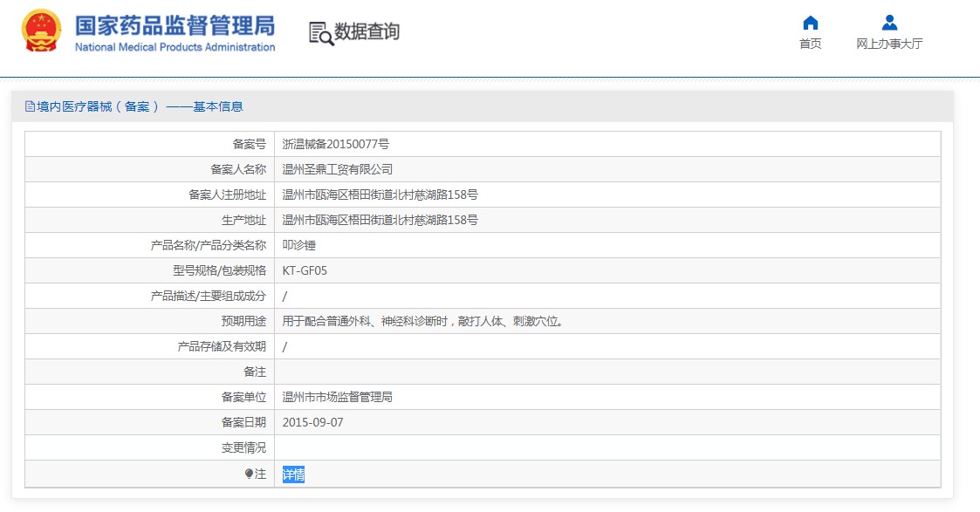The width and height of the screenshot is (980, 512).
Task: Select the product name 叩诊锤
Action: point(298,245)
